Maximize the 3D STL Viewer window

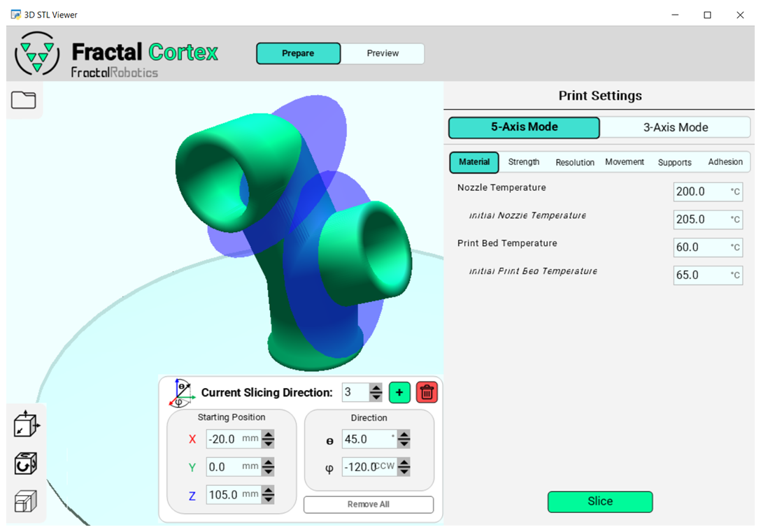[x=707, y=15]
